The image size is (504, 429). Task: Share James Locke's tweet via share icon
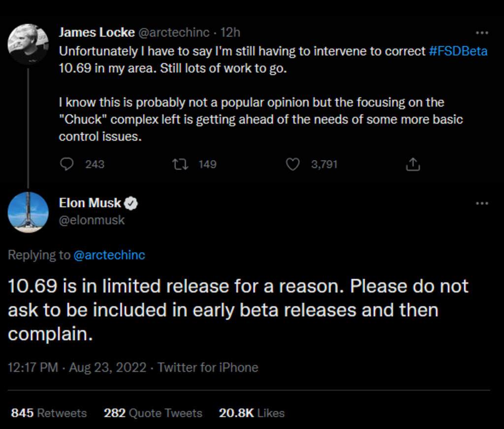412,164
